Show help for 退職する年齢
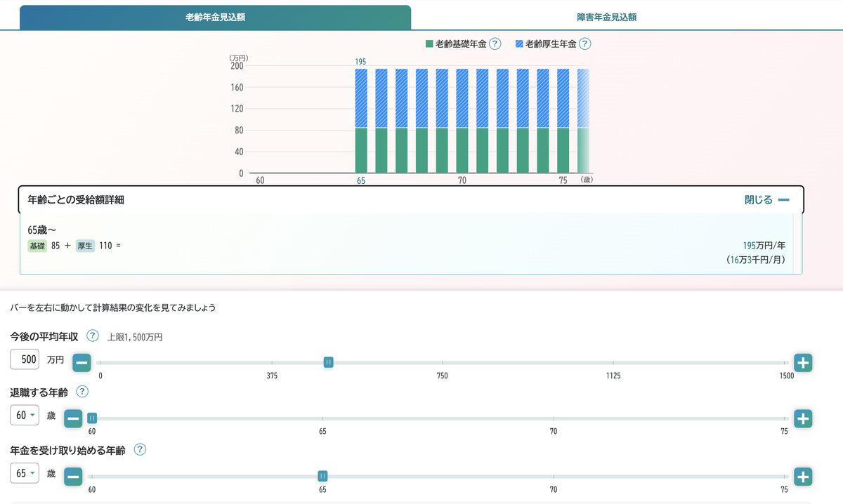The image size is (843, 504). point(82,392)
